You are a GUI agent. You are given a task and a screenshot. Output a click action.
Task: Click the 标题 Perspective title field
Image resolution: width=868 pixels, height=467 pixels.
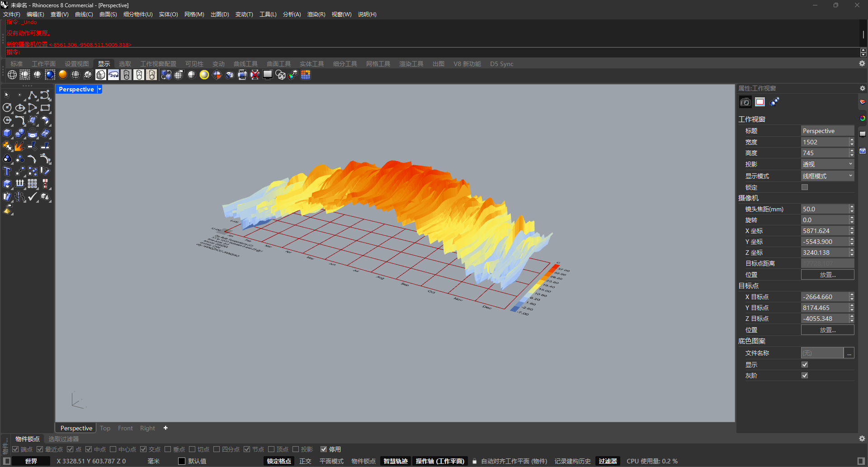(827, 131)
